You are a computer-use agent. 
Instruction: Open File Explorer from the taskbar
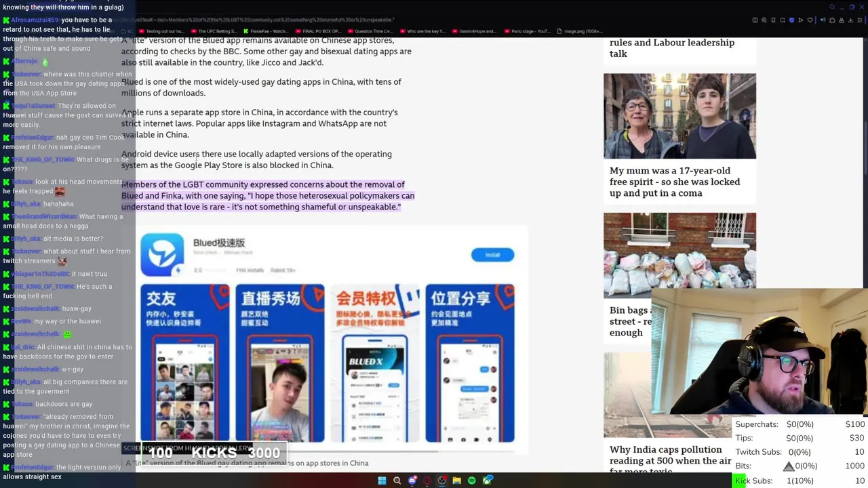click(x=457, y=481)
